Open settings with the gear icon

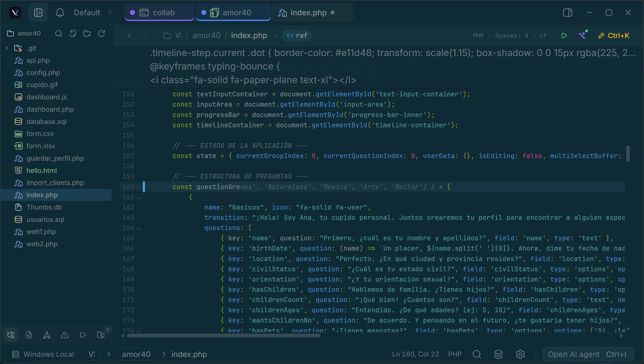[x=520, y=354]
